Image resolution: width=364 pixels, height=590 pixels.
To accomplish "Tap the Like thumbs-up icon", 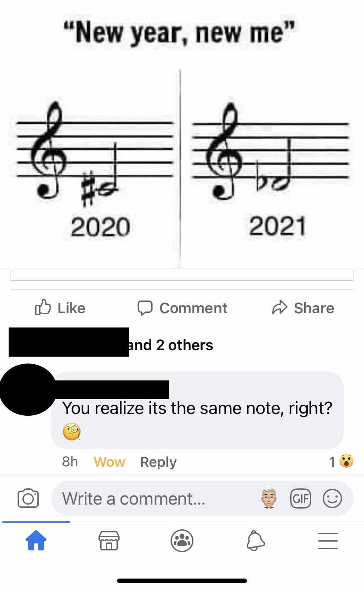I will coord(43,307).
